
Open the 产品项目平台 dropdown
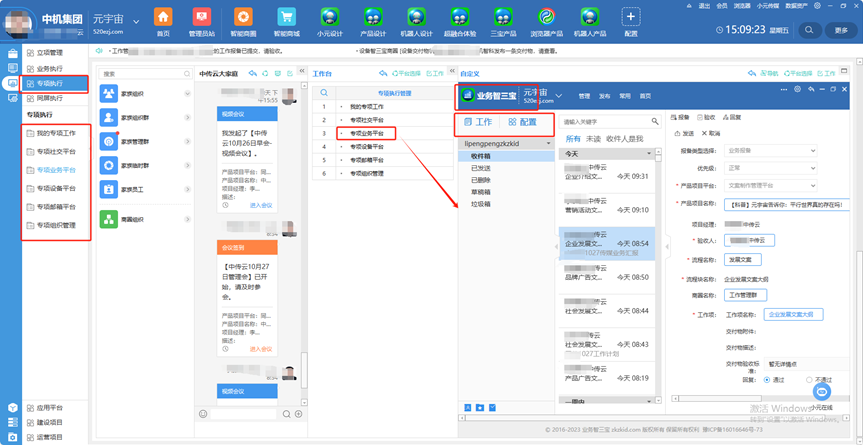[771, 185]
